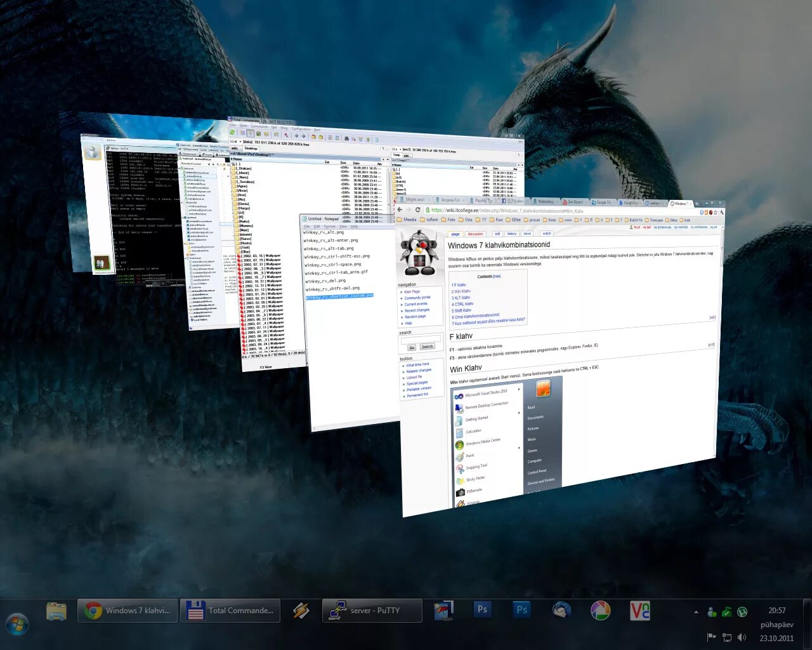812x650 pixels.
Task: Open a new Chrome tab with the plus button
Action: pos(696,203)
